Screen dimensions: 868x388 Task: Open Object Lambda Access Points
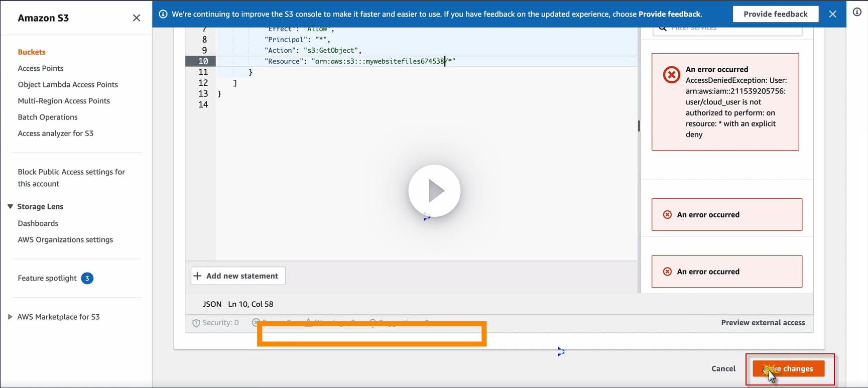coord(68,84)
